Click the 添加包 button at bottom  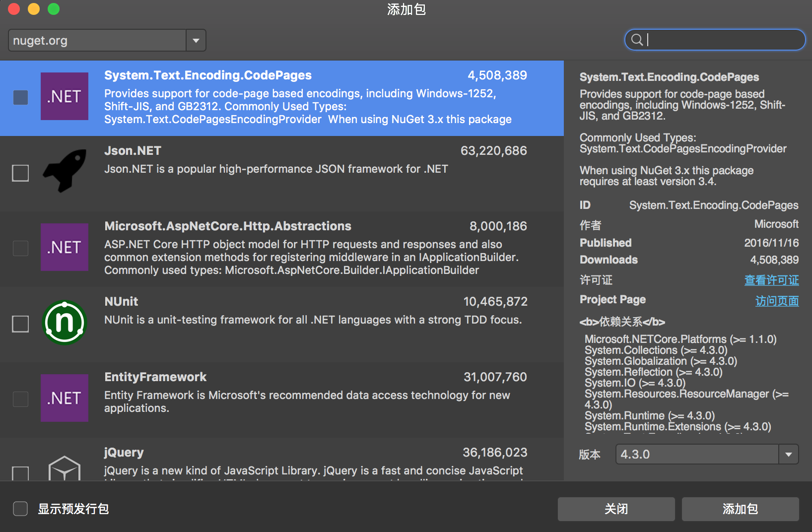pos(740,509)
